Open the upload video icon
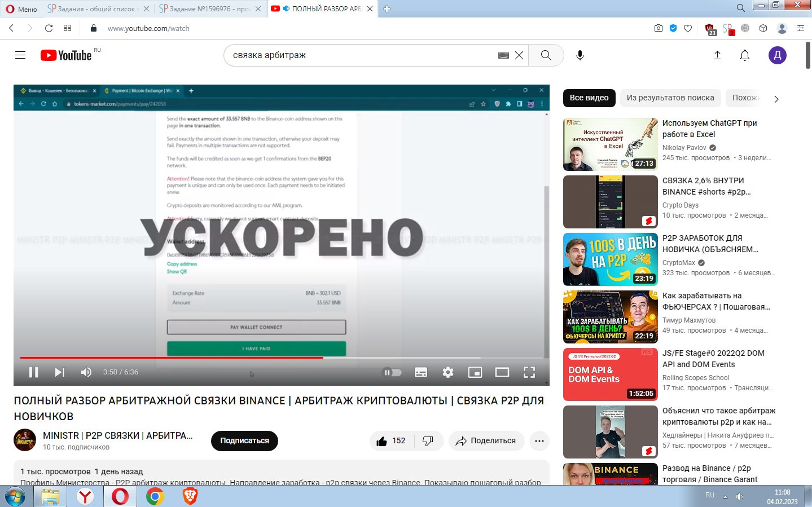Screen dimensions: 812x507 pos(717,55)
